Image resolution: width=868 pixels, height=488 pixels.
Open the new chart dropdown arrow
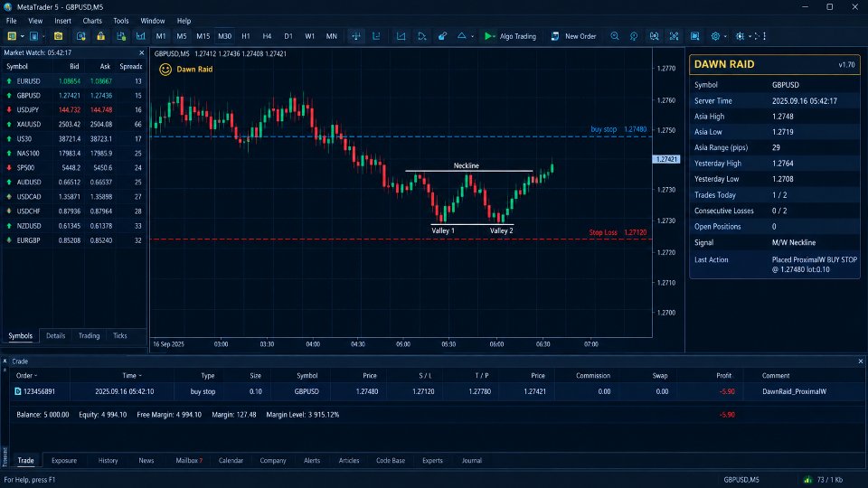(x=22, y=36)
